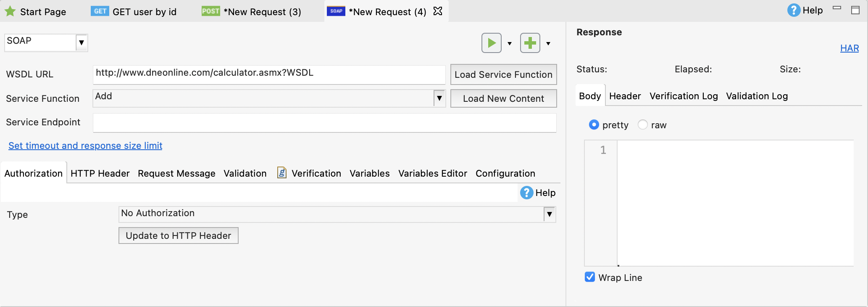Close the New Request (4) tab
Image resolution: width=868 pixels, height=307 pixels.
click(438, 11)
